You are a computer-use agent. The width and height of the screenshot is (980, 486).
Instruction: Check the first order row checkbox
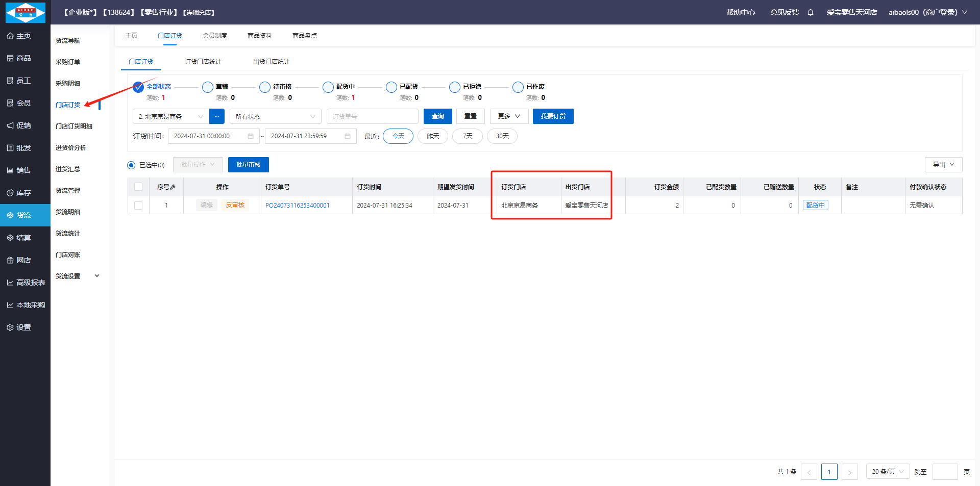(138, 206)
